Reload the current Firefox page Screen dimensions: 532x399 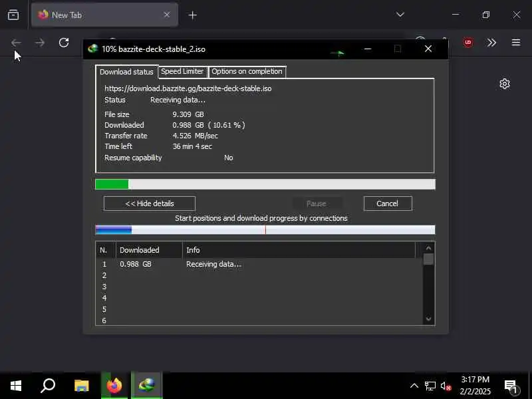[64, 43]
